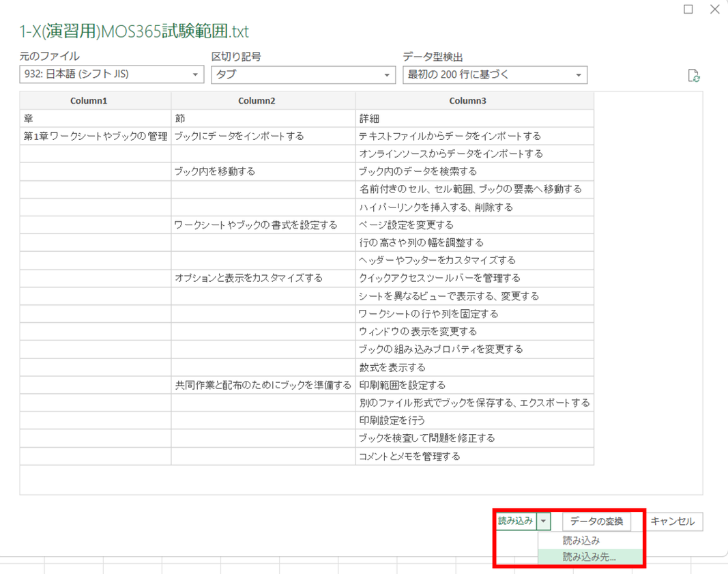Viewport: 728px width, 574px height.
Task: Select the Column3 header
Action: (474, 101)
